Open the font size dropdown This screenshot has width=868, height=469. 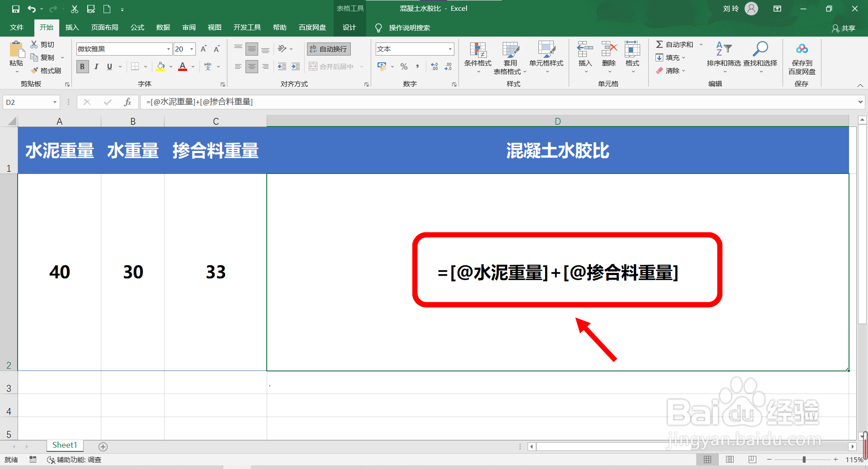click(x=191, y=49)
